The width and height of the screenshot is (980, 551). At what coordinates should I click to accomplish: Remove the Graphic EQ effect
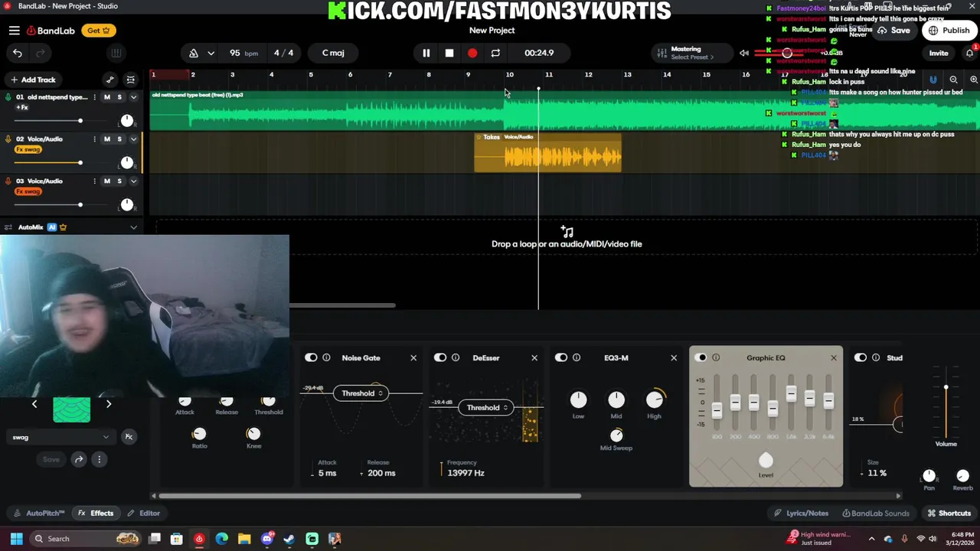coord(834,357)
